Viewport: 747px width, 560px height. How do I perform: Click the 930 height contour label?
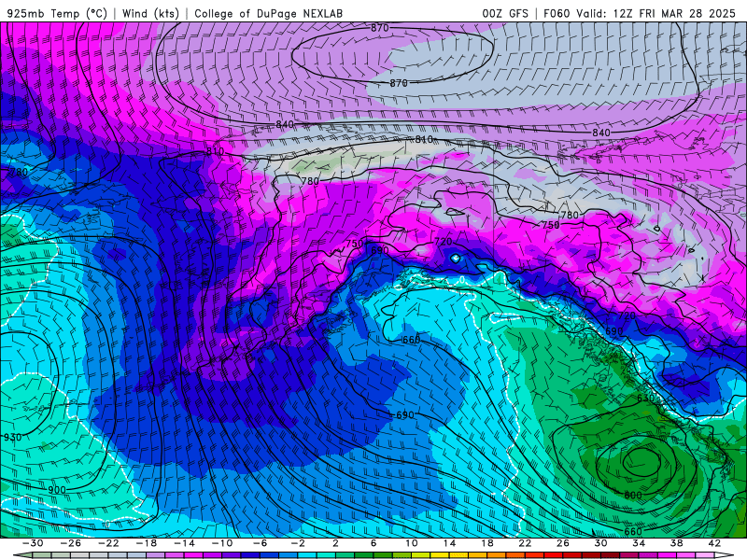12,437
